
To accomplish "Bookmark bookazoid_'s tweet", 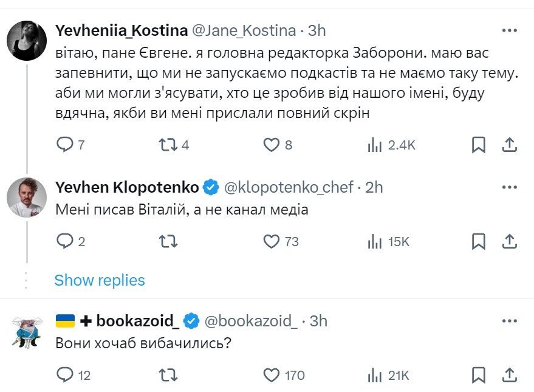I will pyautogui.click(x=479, y=375).
